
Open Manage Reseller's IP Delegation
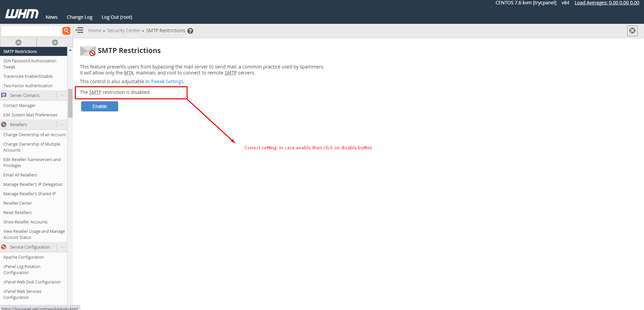(x=33, y=185)
